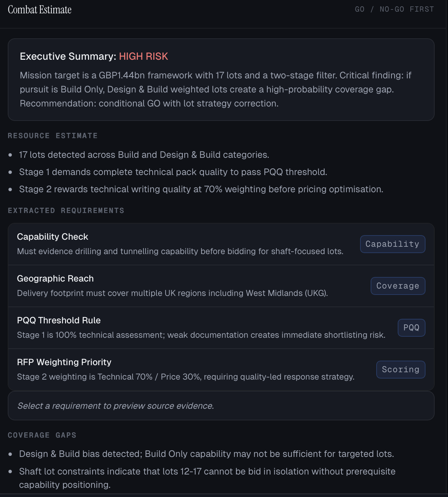Click the Combat Estimate title
448x497 pixels.
(40, 9)
